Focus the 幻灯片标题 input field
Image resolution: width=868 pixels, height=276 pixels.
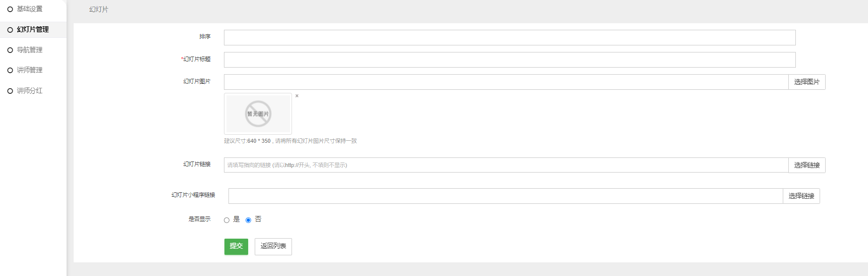510,60
